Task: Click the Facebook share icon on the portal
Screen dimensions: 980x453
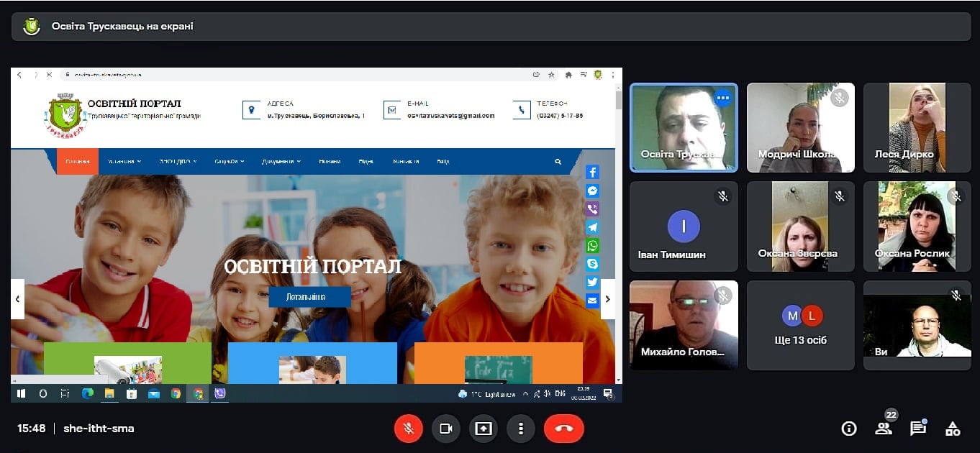Action: click(x=592, y=172)
